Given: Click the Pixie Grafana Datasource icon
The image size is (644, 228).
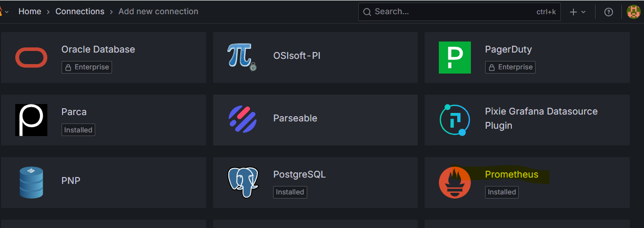Looking at the screenshot, I should click(x=454, y=120).
